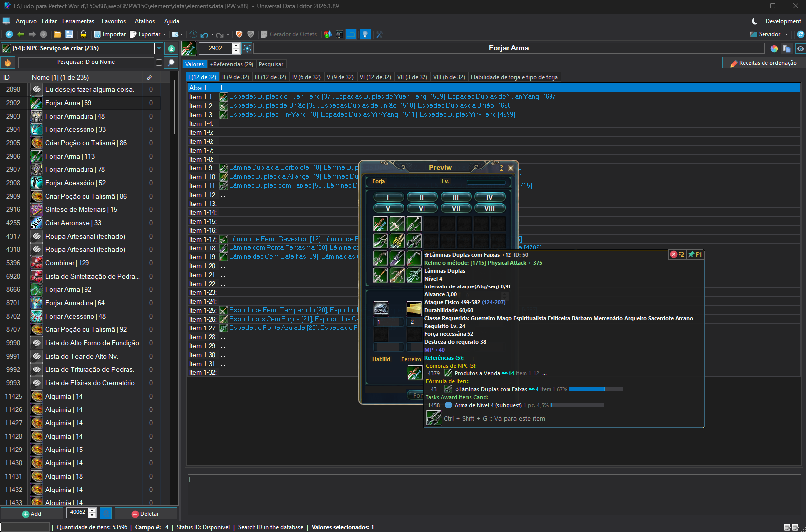
Task: Toggle the eye visibility button
Action: point(800,48)
